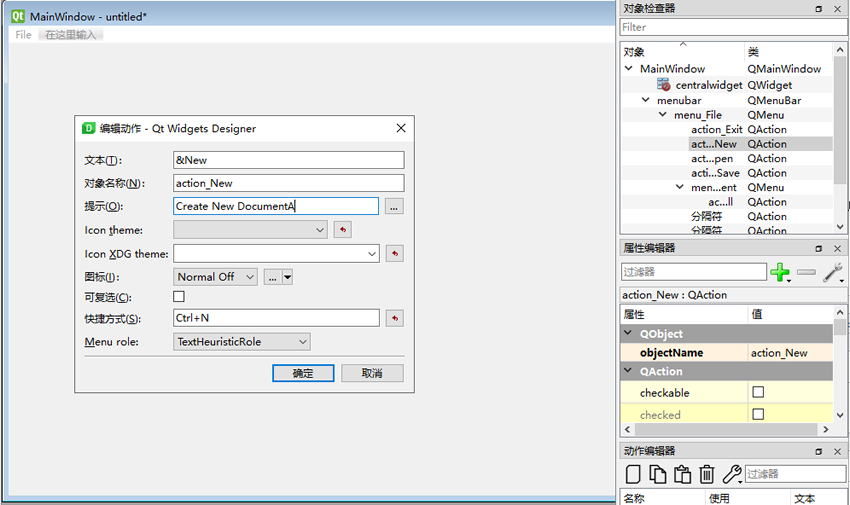Close the Edit Action dialog
This screenshot has height=505, width=850.
[401, 128]
